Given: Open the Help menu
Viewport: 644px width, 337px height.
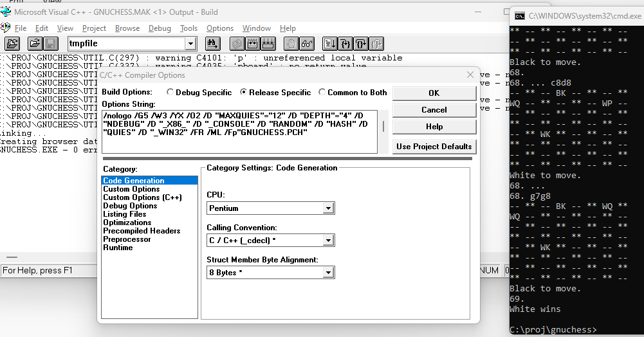Looking at the screenshot, I should point(288,28).
